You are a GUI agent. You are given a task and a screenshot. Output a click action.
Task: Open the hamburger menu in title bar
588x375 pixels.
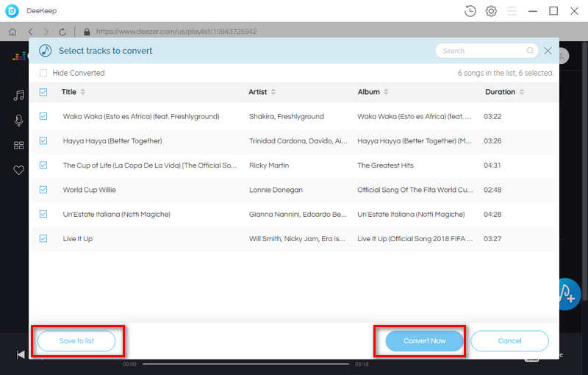click(512, 11)
